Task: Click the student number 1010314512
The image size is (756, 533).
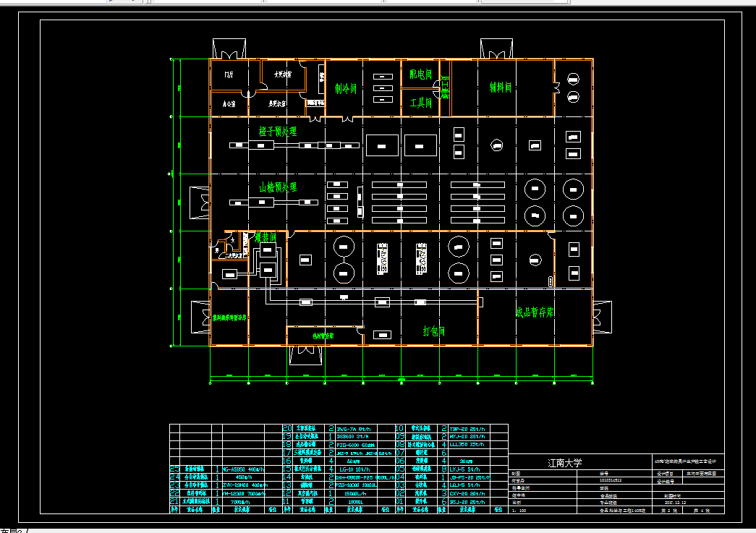Action: click(611, 480)
